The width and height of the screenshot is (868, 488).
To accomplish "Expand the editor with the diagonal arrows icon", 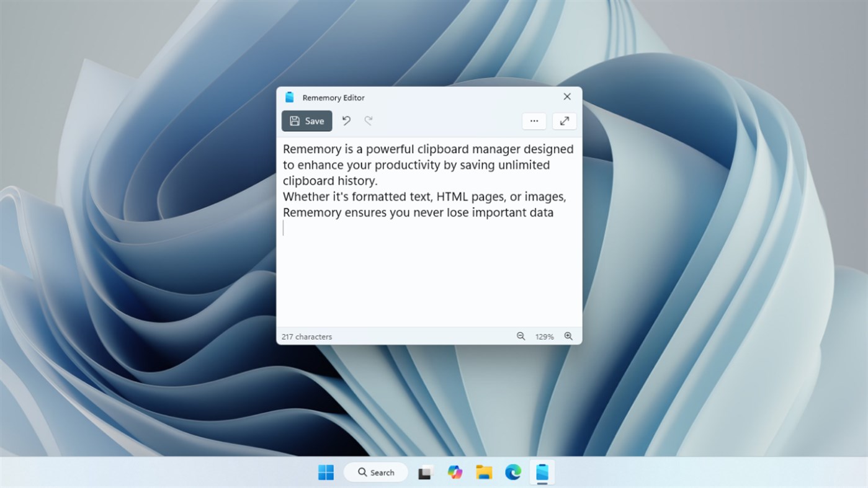I will pos(564,121).
